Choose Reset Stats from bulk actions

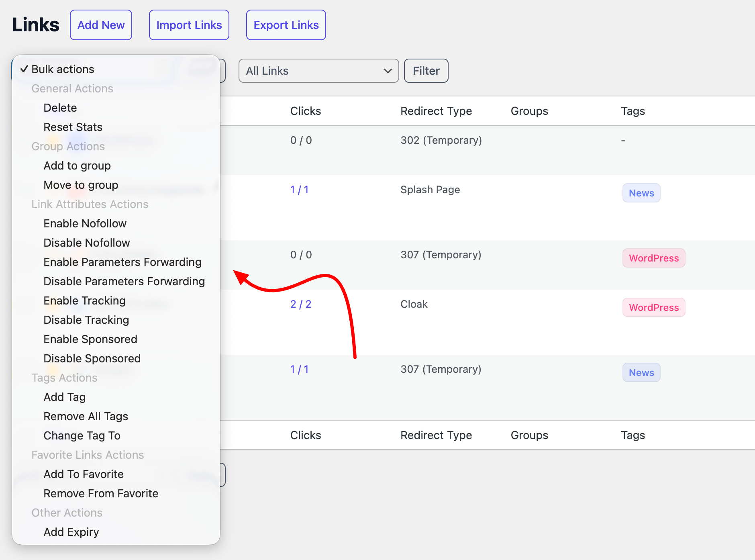click(73, 127)
